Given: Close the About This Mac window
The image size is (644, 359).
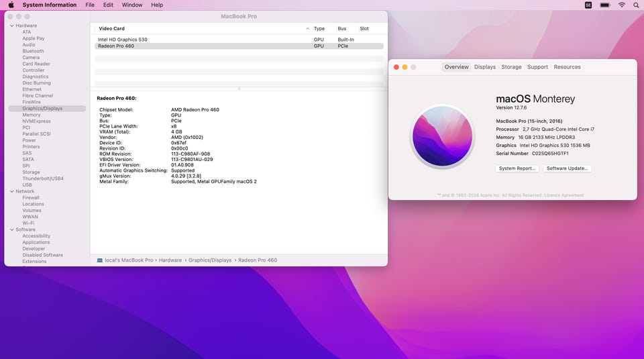Looking at the screenshot, I should [x=396, y=67].
